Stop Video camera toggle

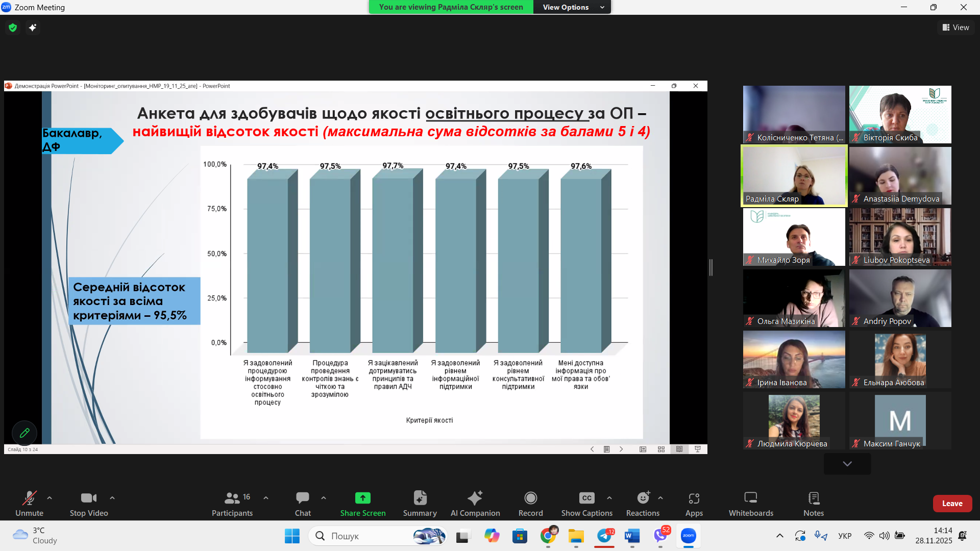pos(88,498)
